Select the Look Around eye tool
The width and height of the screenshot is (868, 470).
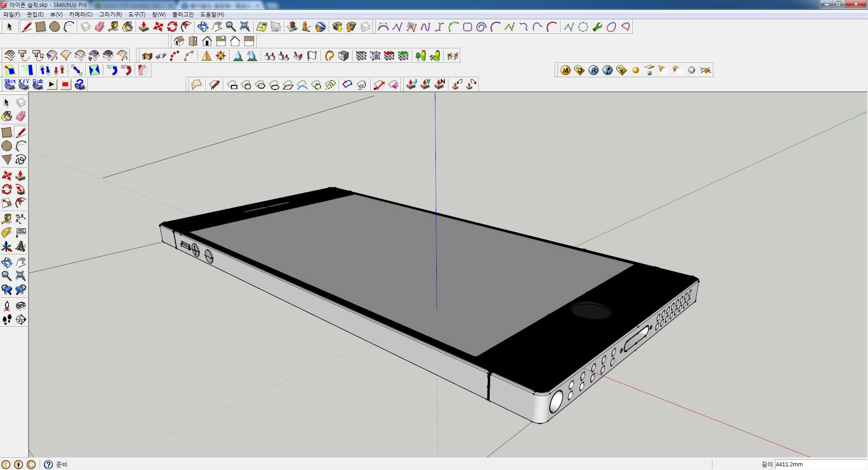(x=21, y=306)
